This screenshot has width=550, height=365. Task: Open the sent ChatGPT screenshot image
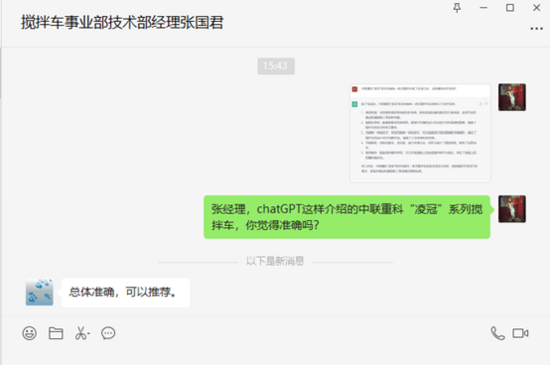[420, 133]
